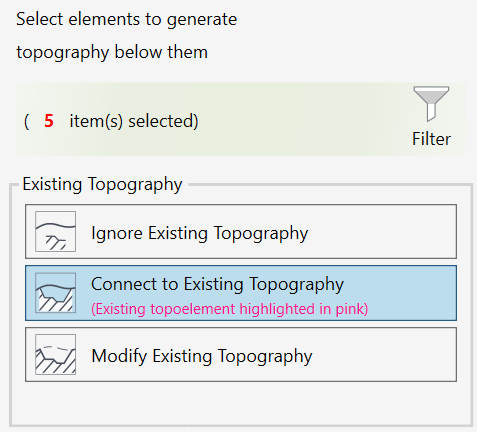Click the Existing Topography group title
Screen dimensions: 477x432
click(102, 184)
